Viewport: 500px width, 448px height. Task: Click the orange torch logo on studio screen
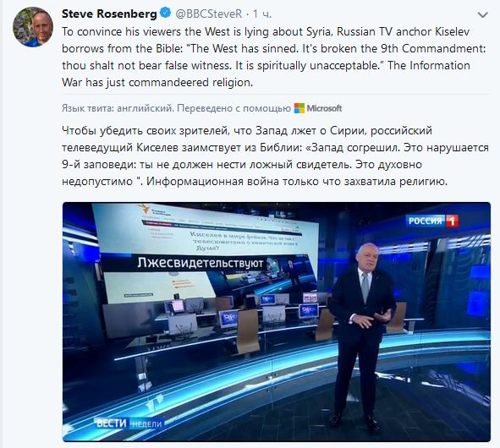coord(144,210)
